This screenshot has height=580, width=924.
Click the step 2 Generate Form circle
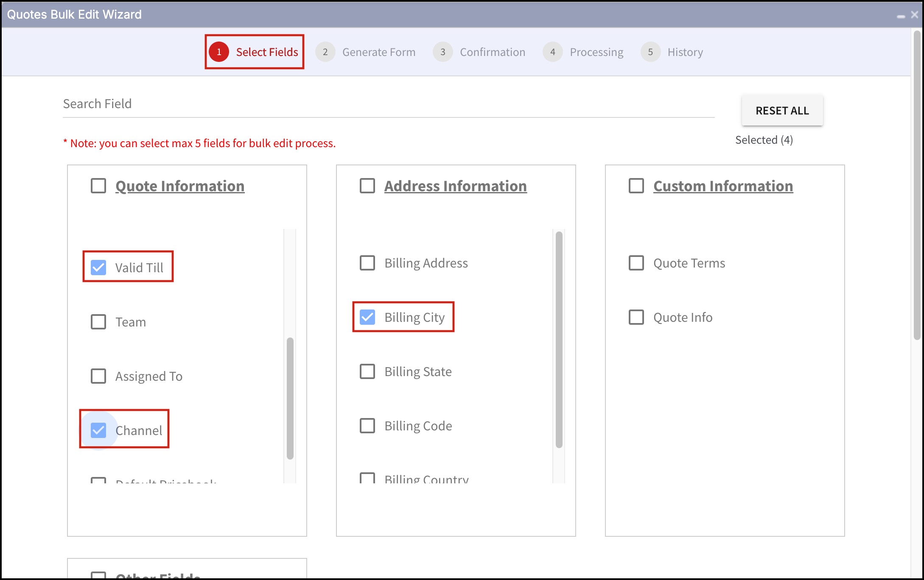click(x=325, y=52)
